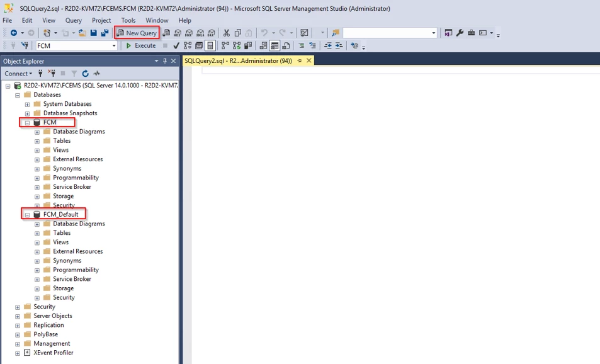Open the Toolbox icon
Image resolution: width=600 pixels, height=364 pixels.
(x=472, y=33)
